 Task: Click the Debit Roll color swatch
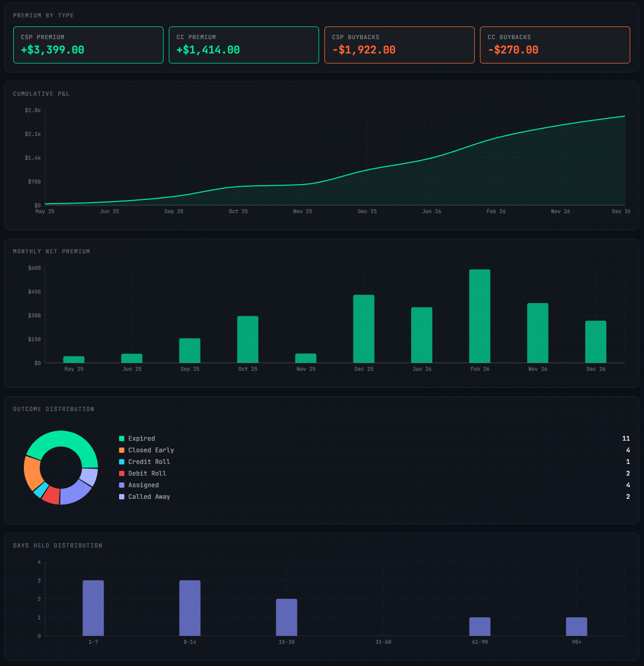[x=122, y=473]
